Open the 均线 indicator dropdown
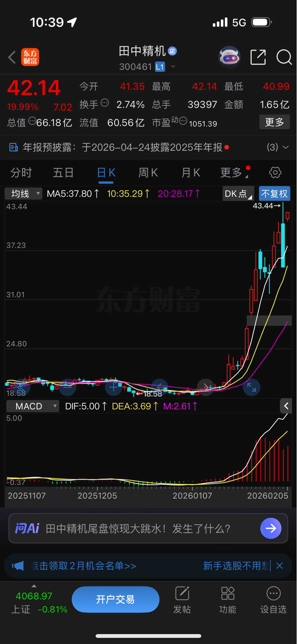Screen dimensions: 297x644 (23, 193)
